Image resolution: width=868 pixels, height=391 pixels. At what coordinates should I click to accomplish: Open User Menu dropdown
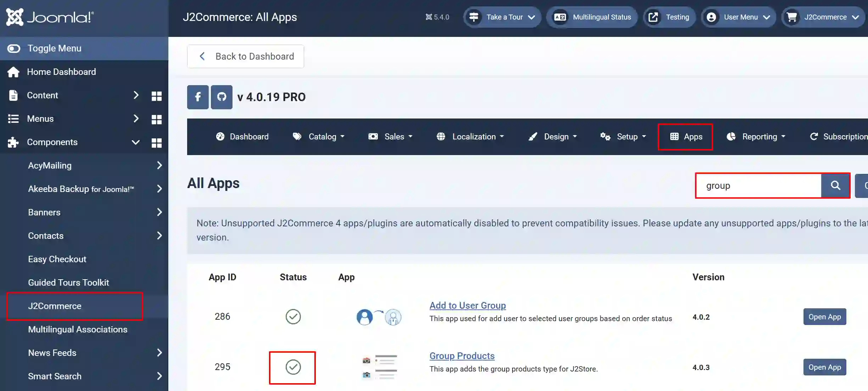click(738, 17)
